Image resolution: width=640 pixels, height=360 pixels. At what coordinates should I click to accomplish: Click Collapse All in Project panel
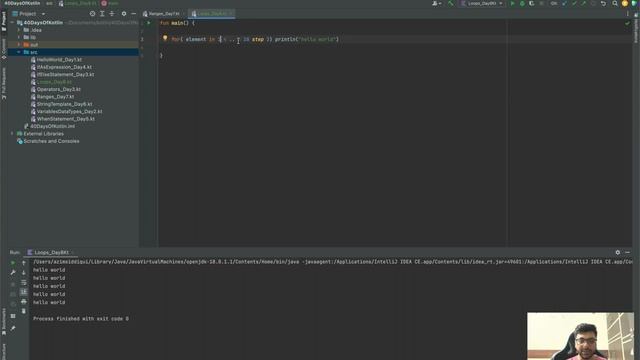point(112,13)
